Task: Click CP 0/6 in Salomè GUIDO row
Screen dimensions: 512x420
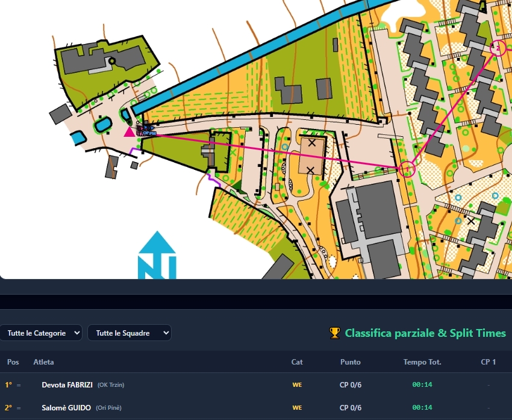Action: tap(351, 407)
